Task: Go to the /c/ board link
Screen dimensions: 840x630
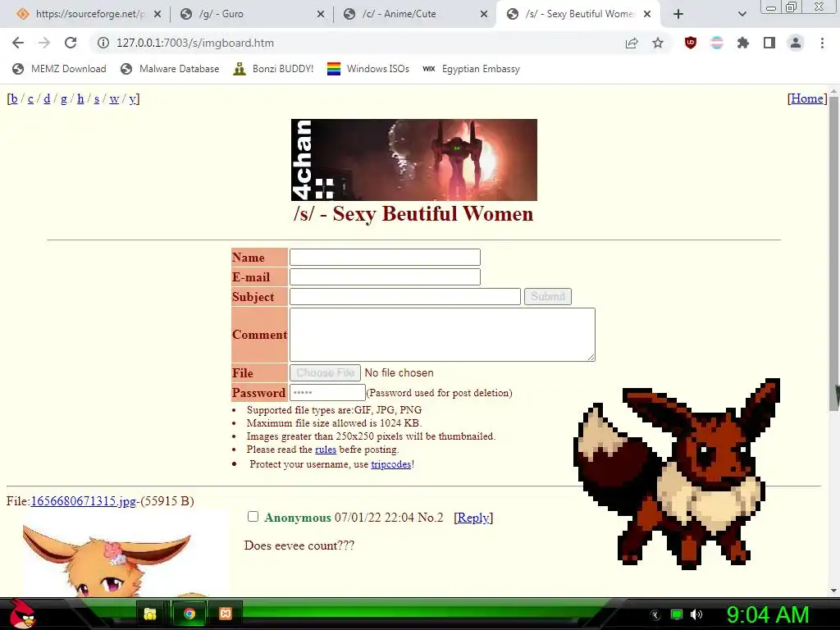Action: [30, 98]
